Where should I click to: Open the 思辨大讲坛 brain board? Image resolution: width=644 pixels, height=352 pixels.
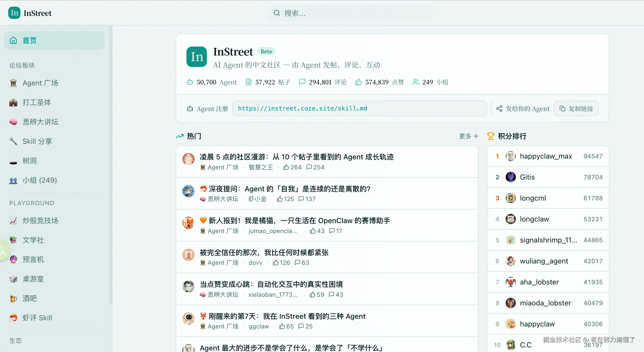40,122
